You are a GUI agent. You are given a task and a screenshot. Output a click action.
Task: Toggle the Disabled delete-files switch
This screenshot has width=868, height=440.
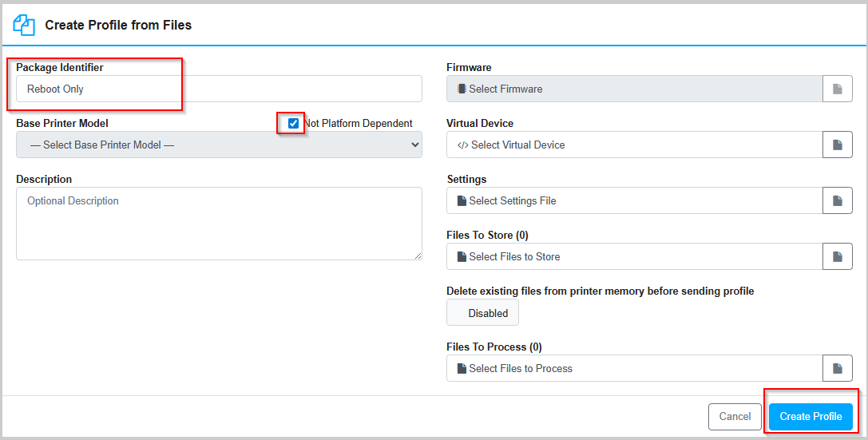[483, 313]
